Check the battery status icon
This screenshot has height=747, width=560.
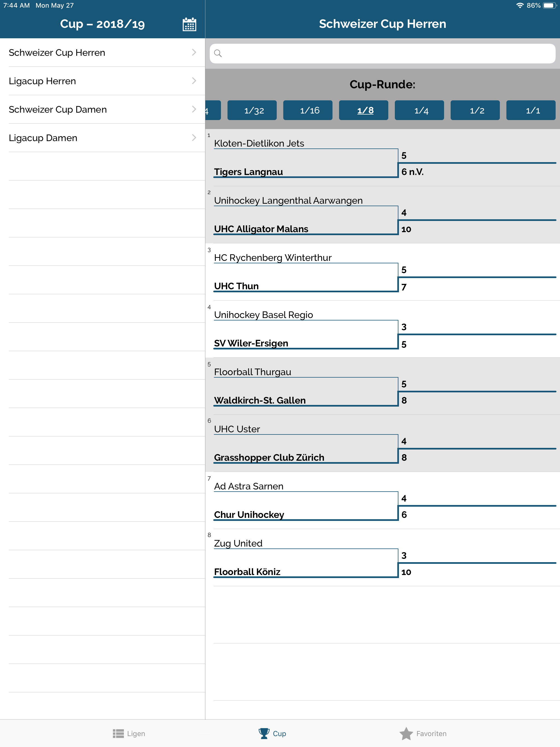[x=550, y=5]
